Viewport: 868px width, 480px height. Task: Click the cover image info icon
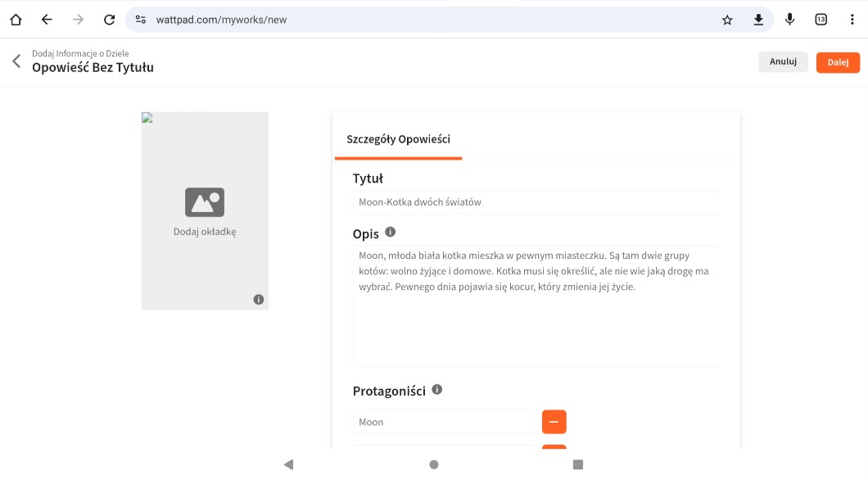pos(259,300)
